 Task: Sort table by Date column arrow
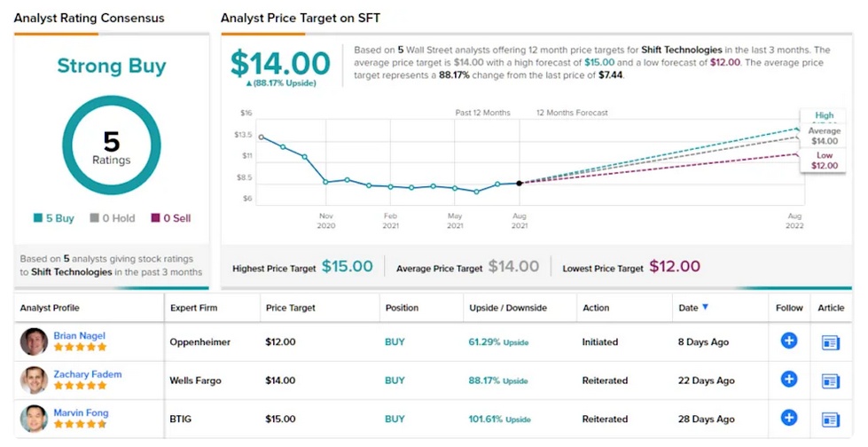click(x=706, y=308)
